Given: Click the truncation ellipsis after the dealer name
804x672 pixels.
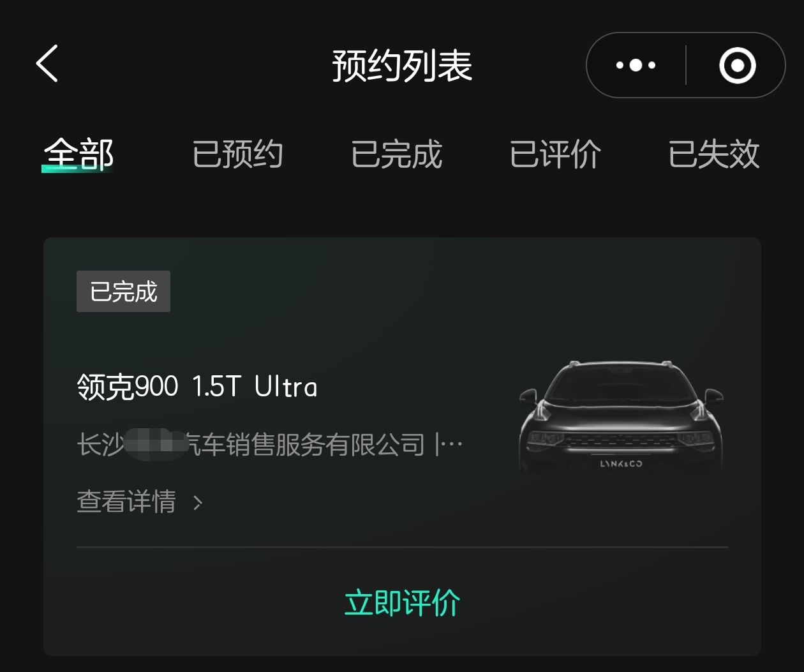Looking at the screenshot, I should [452, 444].
